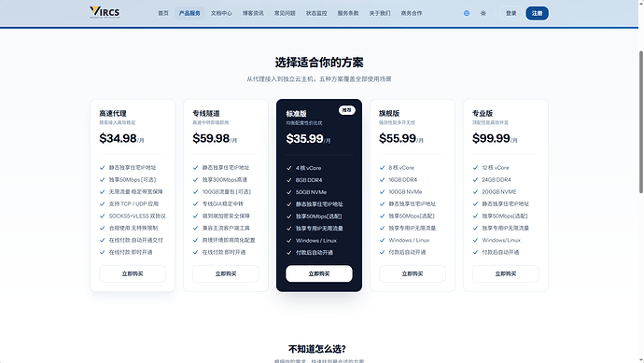Visit the 常见问题 page

point(285,13)
